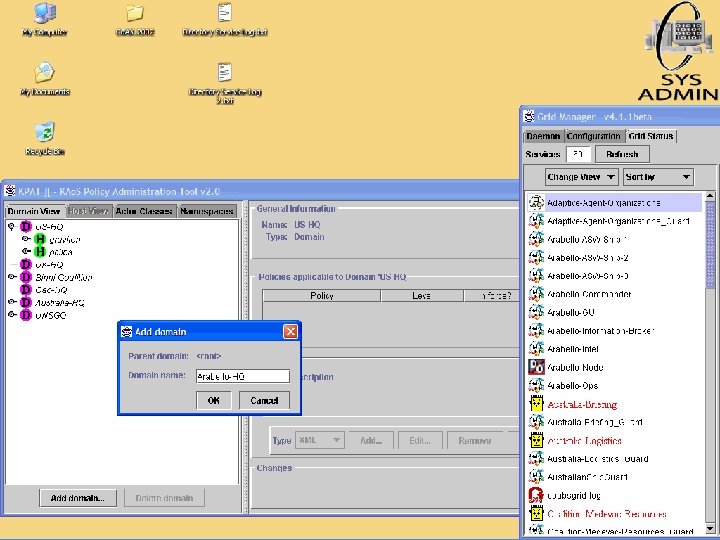Click the Policy column header
The image size is (720, 540).
[x=321, y=296]
